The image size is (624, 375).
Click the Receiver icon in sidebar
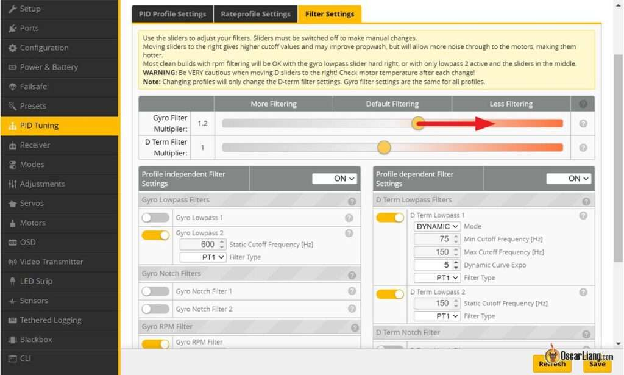point(12,145)
